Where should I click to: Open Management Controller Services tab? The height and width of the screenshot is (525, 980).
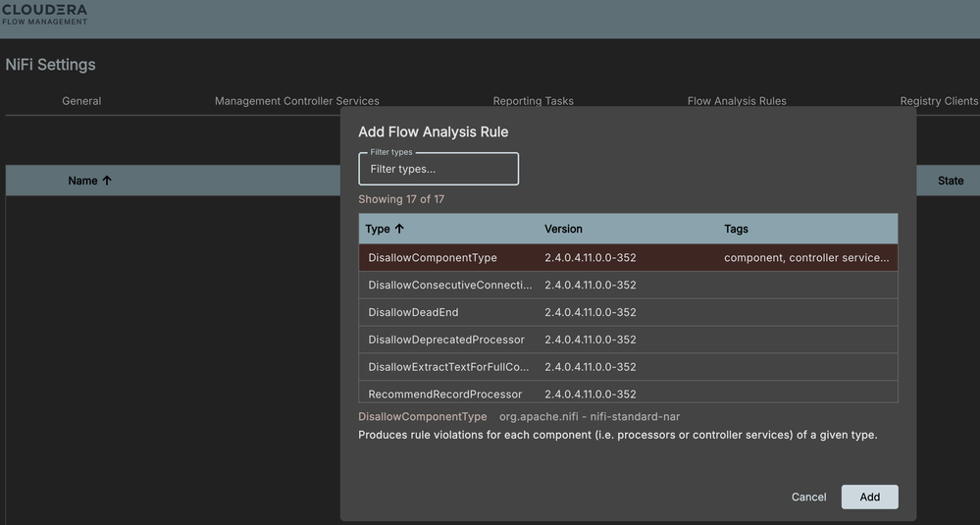tap(296, 101)
